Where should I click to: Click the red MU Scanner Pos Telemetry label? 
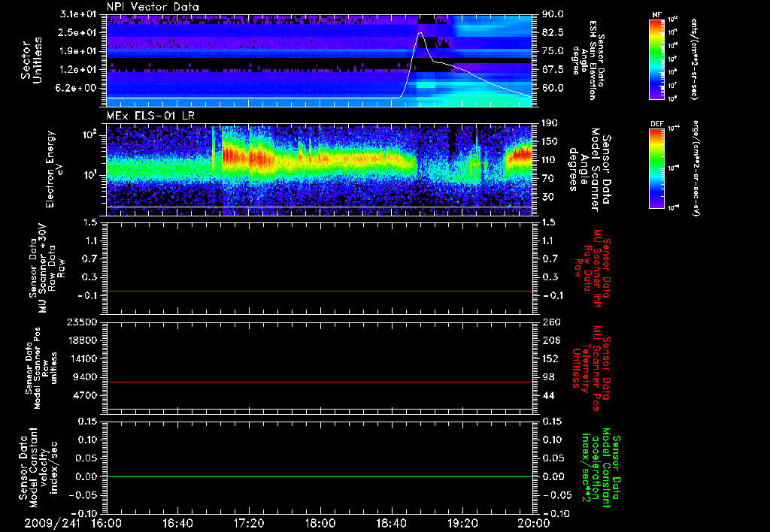click(x=592, y=368)
